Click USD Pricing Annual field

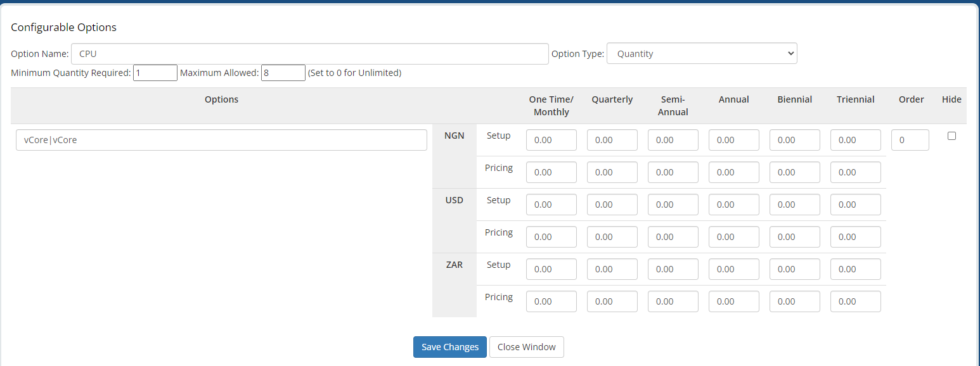733,237
